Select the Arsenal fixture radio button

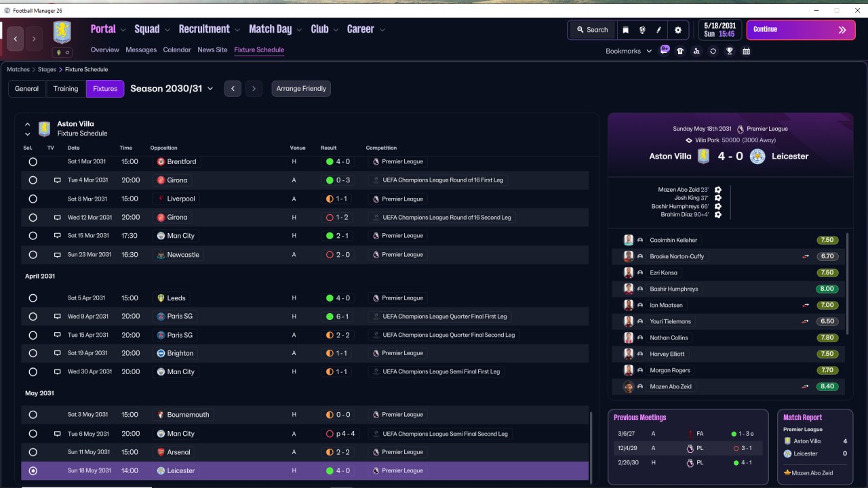[33, 452]
